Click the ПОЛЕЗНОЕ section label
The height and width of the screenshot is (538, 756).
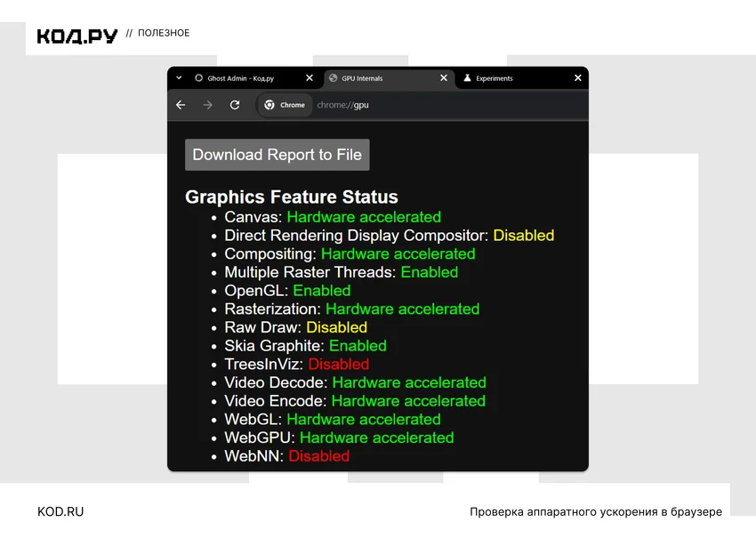(164, 33)
